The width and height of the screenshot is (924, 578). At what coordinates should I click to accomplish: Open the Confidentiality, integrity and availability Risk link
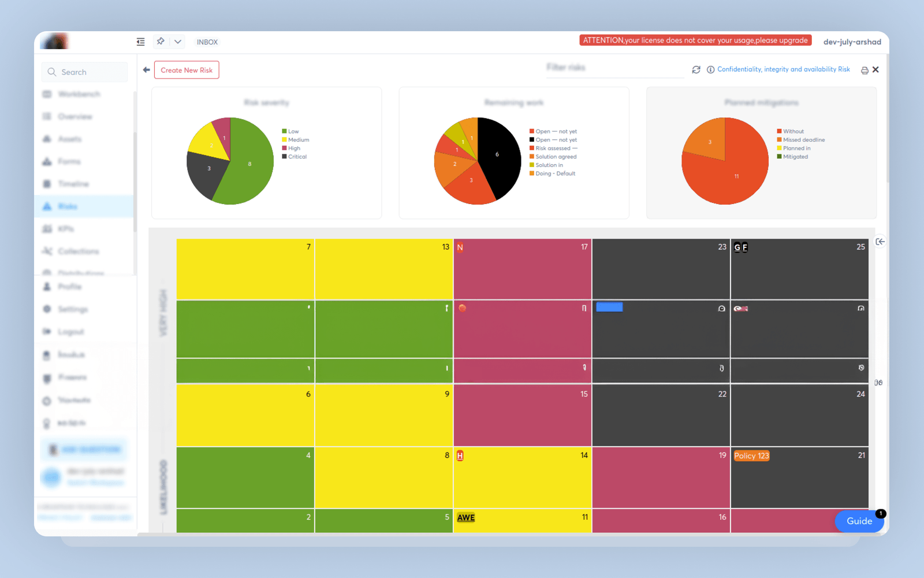(783, 69)
